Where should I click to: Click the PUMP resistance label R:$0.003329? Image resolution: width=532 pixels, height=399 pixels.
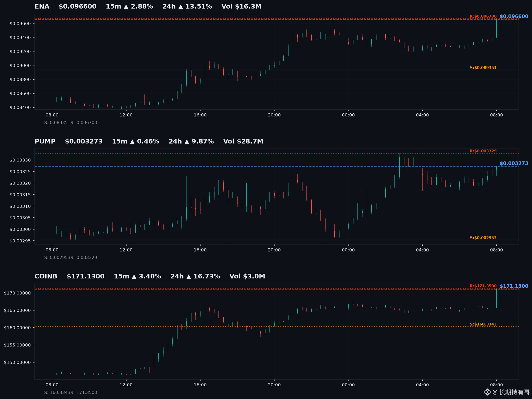[483, 151]
